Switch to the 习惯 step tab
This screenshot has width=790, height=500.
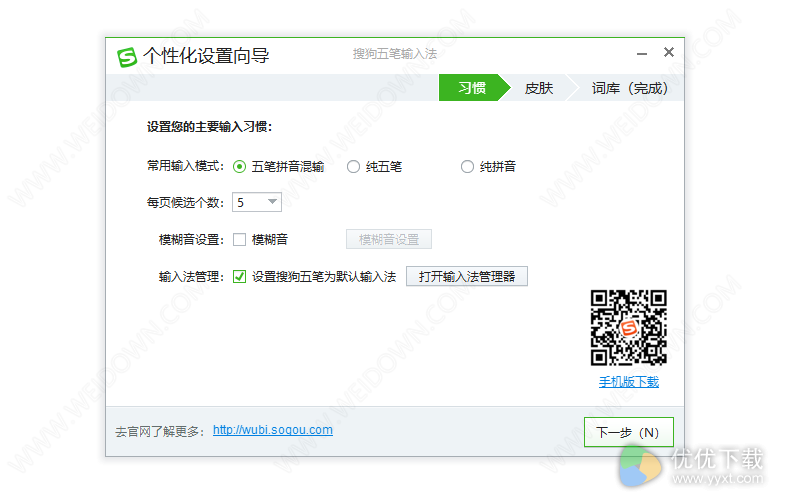[472, 88]
